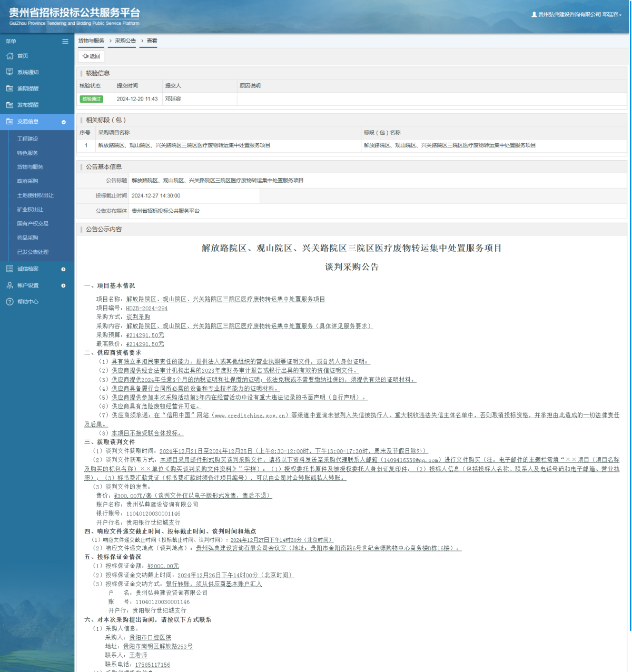Toggle the sidebar hamburger menu icon
Viewport: 632px width, 672px height.
pos(65,41)
